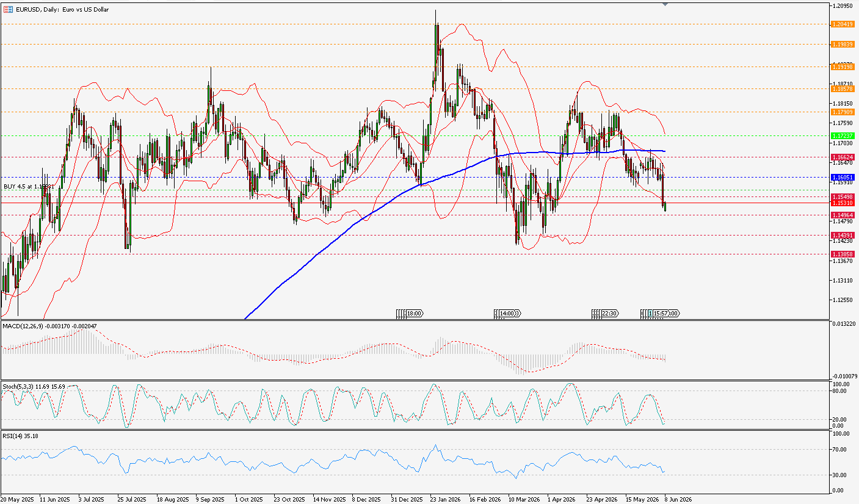
Task: Click the red 1.16624 price level tag
Action: coord(842,157)
